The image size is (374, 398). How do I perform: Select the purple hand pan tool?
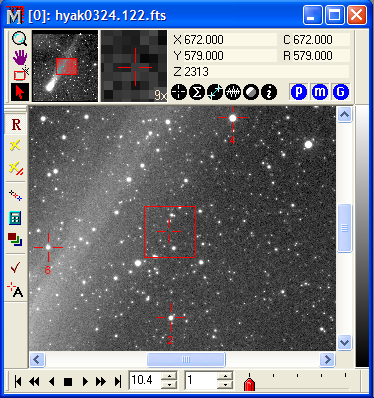tap(20, 57)
